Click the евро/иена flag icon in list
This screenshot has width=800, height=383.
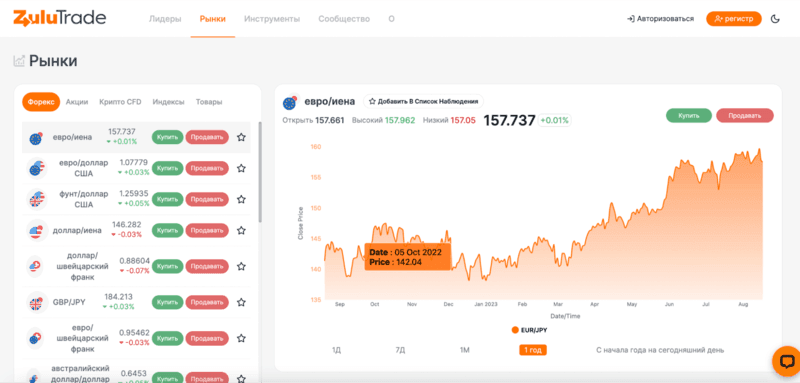click(x=36, y=138)
